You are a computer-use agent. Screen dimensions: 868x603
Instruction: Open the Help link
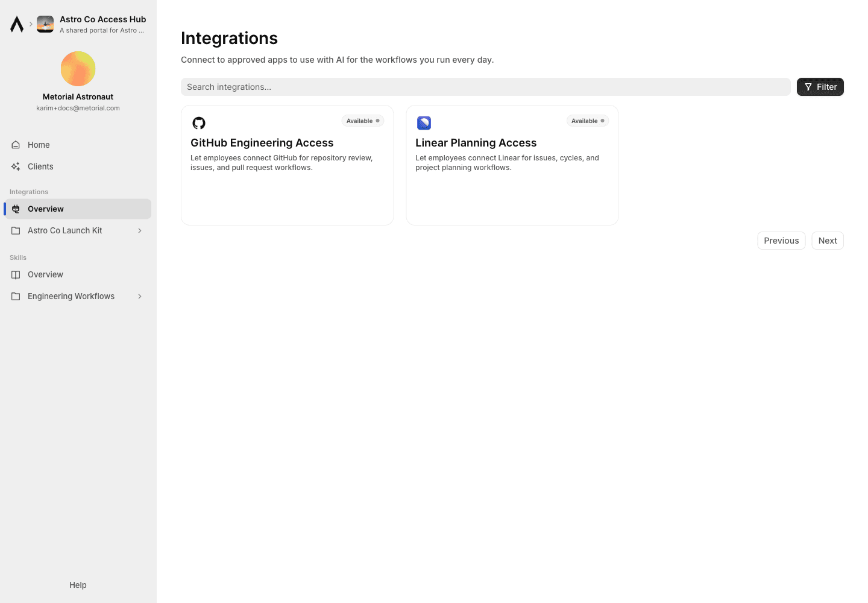78,585
